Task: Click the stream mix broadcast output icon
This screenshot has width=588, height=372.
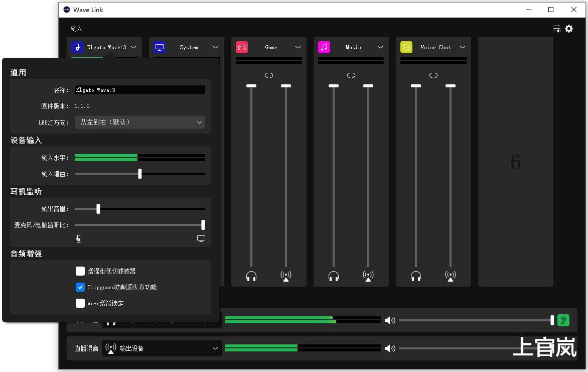Action: click(110, 348)
